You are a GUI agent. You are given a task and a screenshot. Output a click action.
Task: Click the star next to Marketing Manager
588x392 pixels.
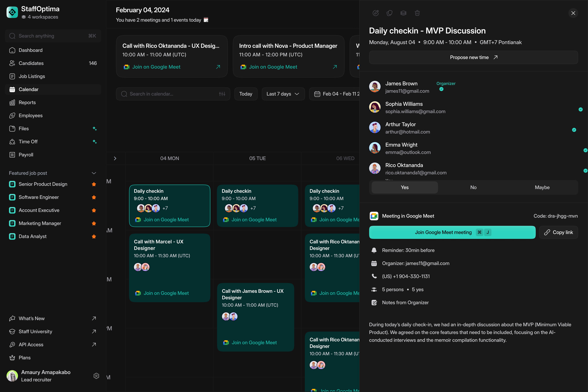(x=94, y=223)
